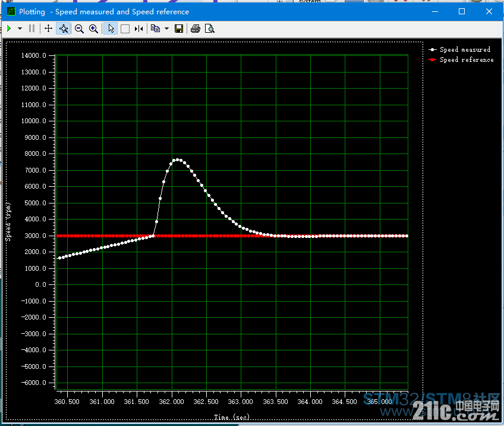Expand the copy options dropdown arrow
This screenshot has height=426, width=504.
pyautogui.click(x=166, y=29)
